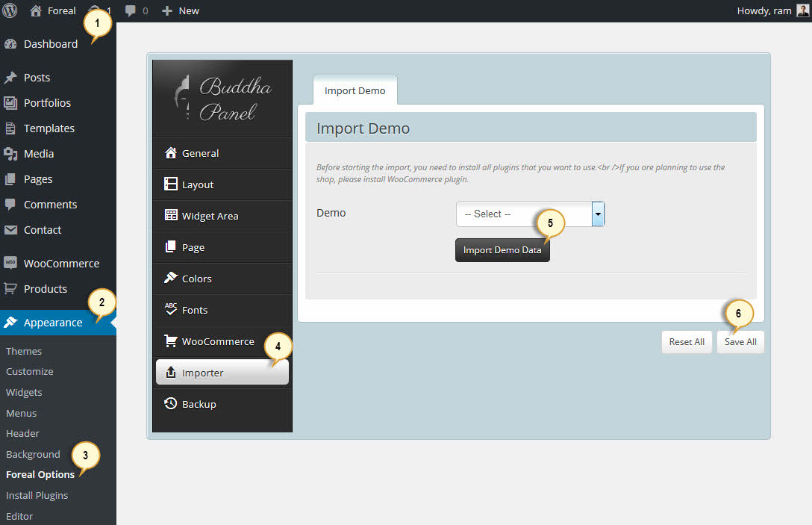This screenshot has height=525, width=812.
Task: Click the user avatar beside Howdy, ram
Action: pos(803,10)
